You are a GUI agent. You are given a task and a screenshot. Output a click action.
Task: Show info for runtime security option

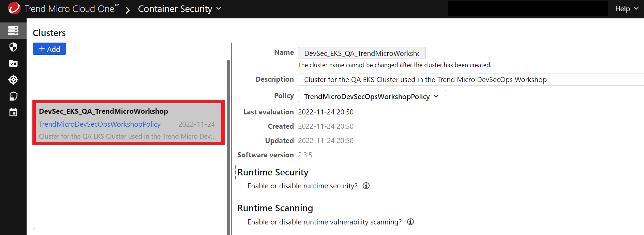point(366,186)
